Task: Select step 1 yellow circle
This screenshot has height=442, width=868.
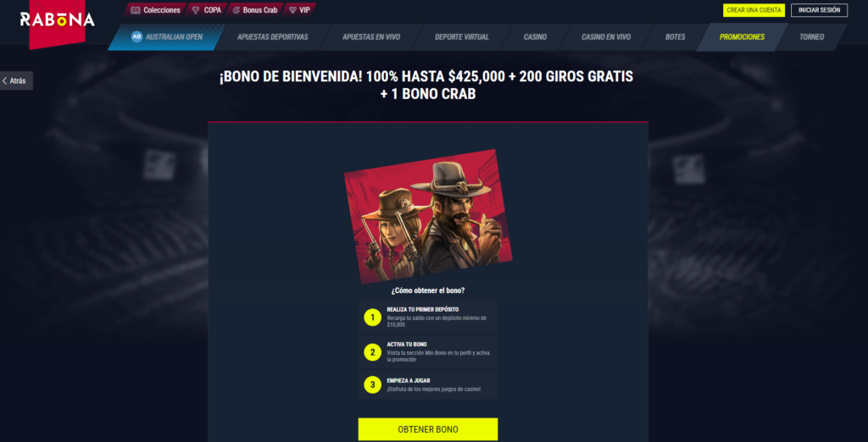Action: [373, 318]
